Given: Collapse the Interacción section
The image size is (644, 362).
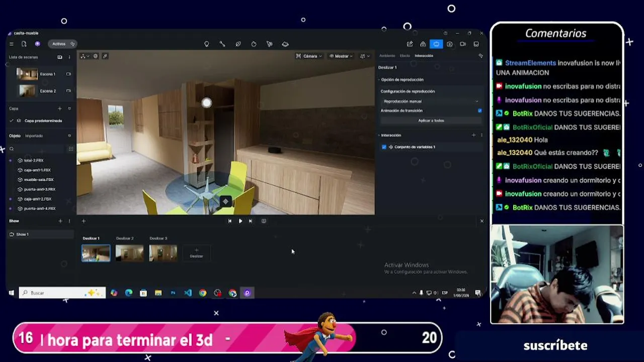Looking at the screenshot, I should pos(379,135).
